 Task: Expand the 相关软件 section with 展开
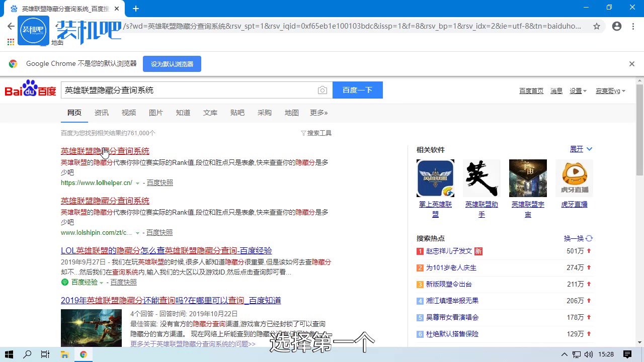(581, 149)
